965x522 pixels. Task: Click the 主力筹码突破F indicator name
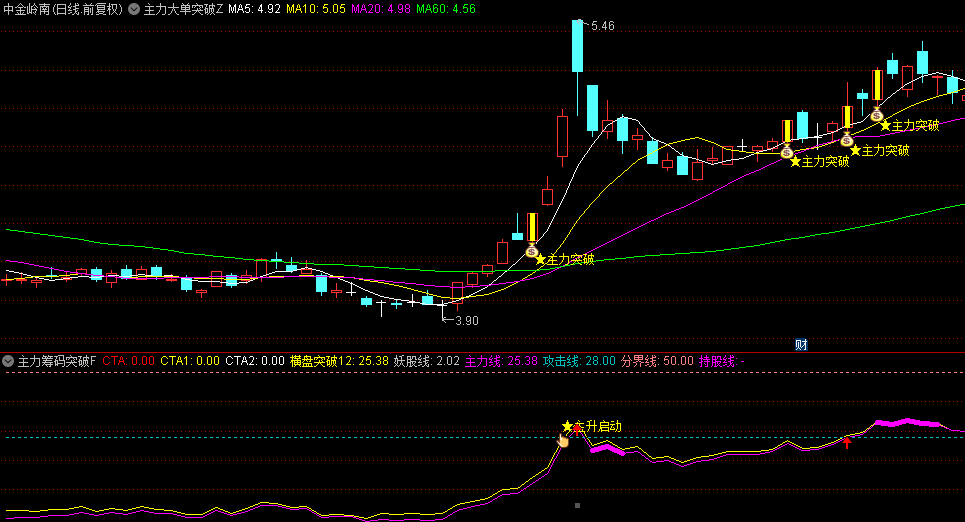coord(57,361)
